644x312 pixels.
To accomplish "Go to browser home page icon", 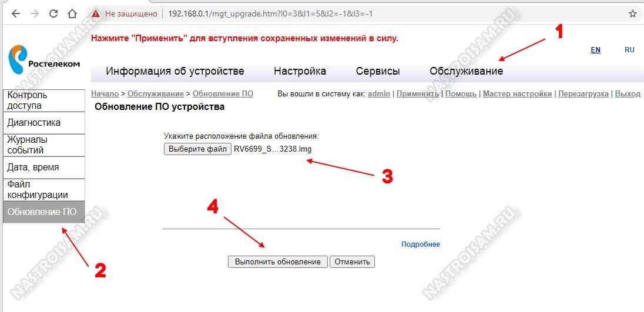I will pos(72,14).
